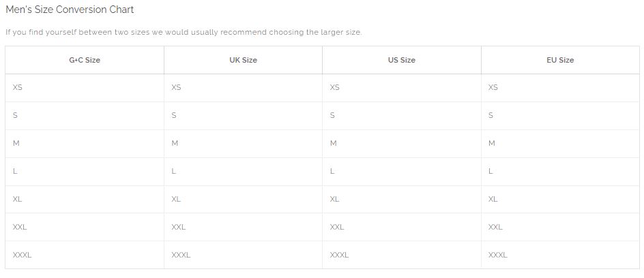Click L in the UK Size column
The width and height of the screenshot is (644, 278).
(174, 171)
